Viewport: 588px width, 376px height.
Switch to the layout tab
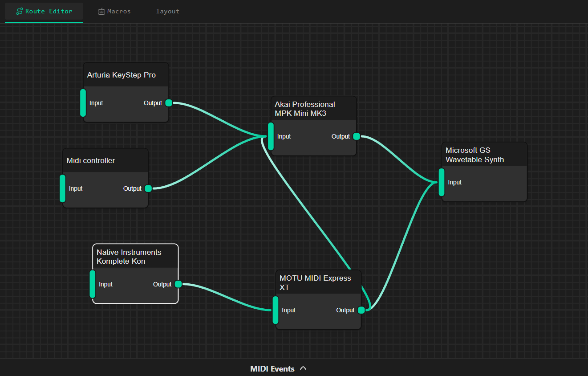point(168,11)
